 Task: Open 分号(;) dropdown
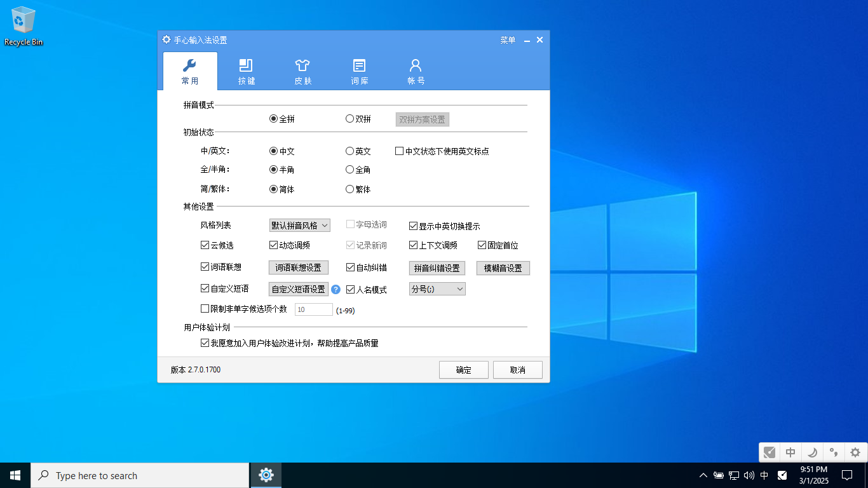coord(437,289)
